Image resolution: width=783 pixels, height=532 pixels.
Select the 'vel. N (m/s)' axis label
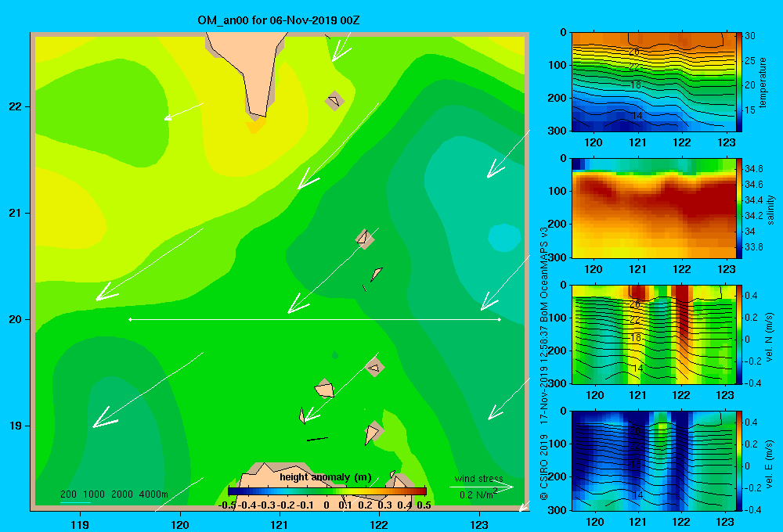[x=770, y=337]
